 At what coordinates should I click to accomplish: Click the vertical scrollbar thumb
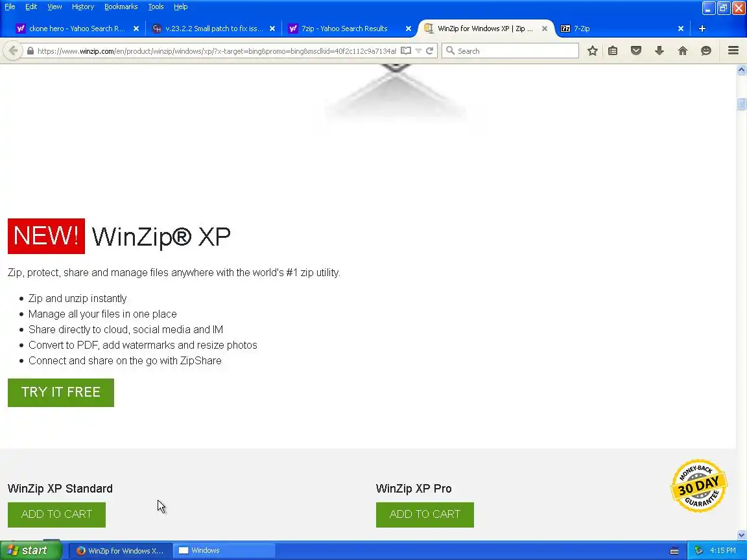click(741, 104)
